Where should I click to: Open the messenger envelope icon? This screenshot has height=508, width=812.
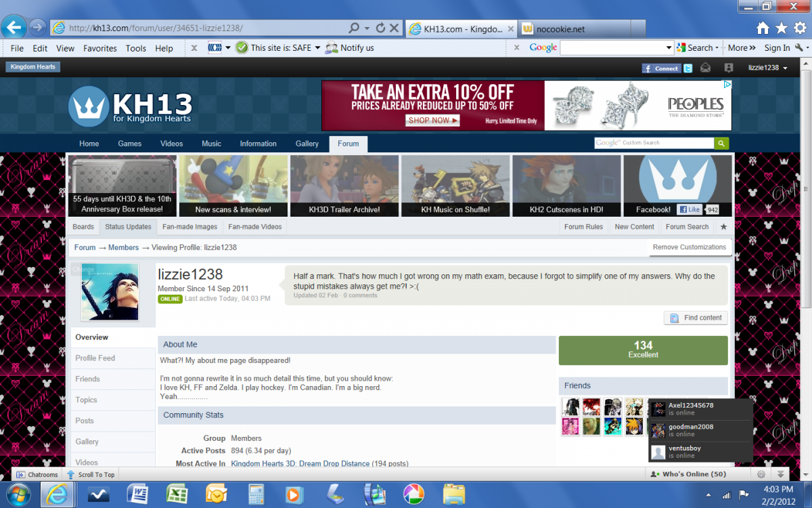(706, 68)
